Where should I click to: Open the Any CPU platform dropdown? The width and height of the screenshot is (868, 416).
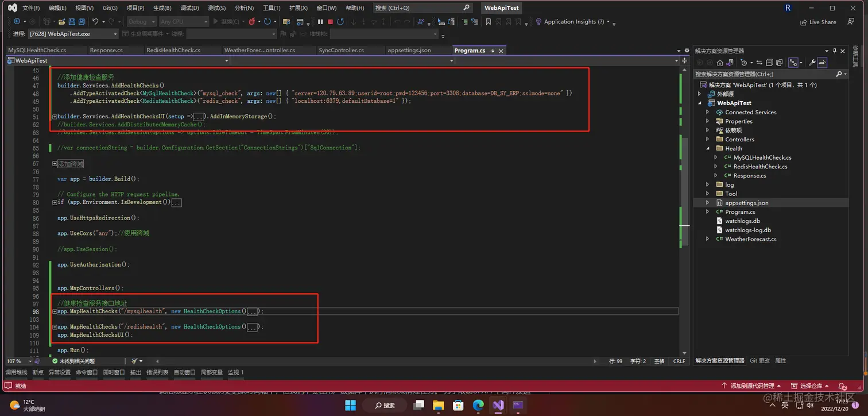pos(184,21)
